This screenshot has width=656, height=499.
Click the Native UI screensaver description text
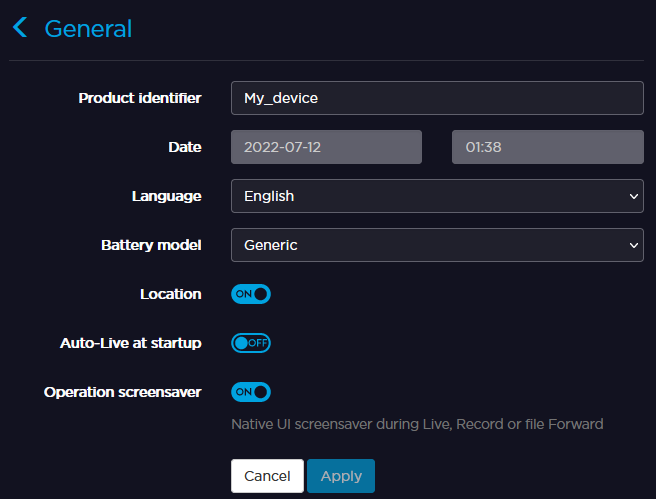pyautogui.click(x=417, y=424)
